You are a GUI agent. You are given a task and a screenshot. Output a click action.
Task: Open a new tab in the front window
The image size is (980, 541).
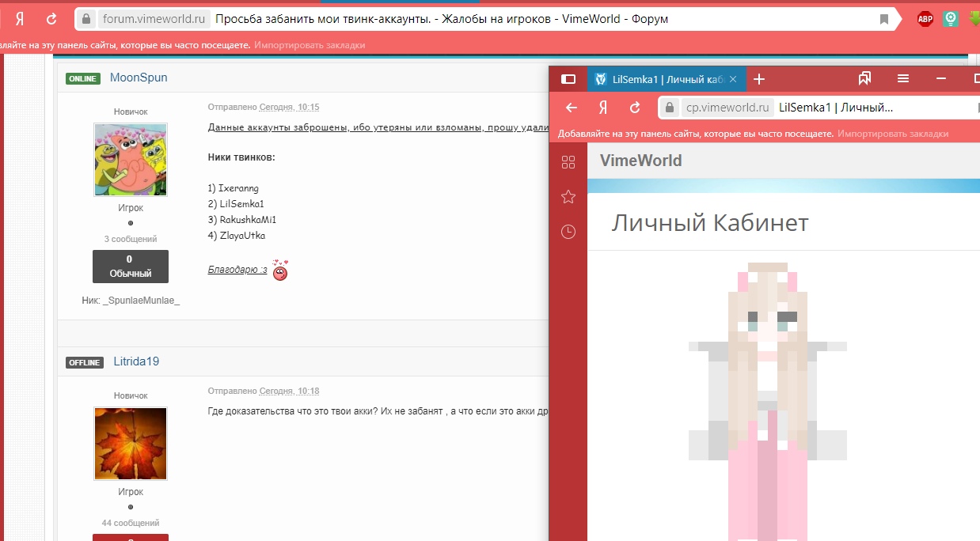758,79
